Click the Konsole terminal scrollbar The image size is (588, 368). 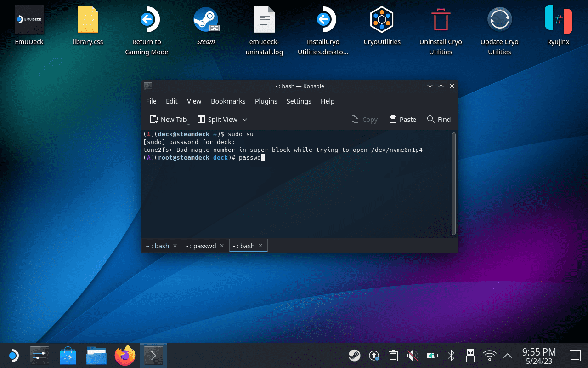pos(454,184)
